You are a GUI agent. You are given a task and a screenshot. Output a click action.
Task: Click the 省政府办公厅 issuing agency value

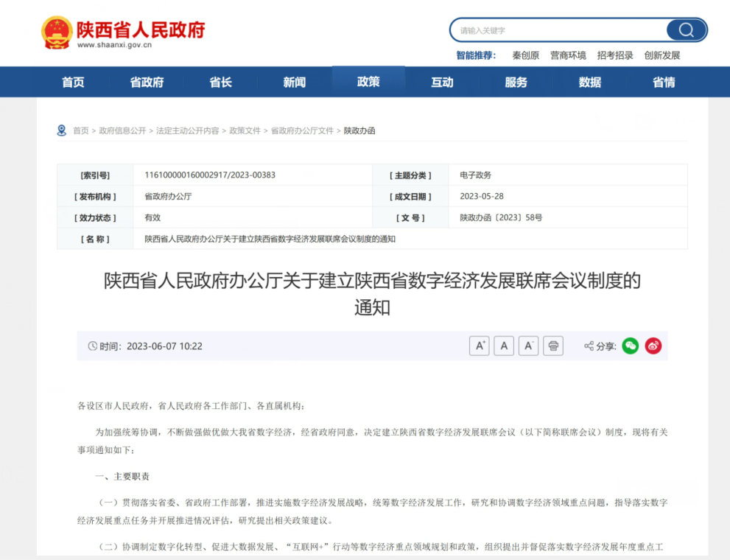[x=168, y=197]
